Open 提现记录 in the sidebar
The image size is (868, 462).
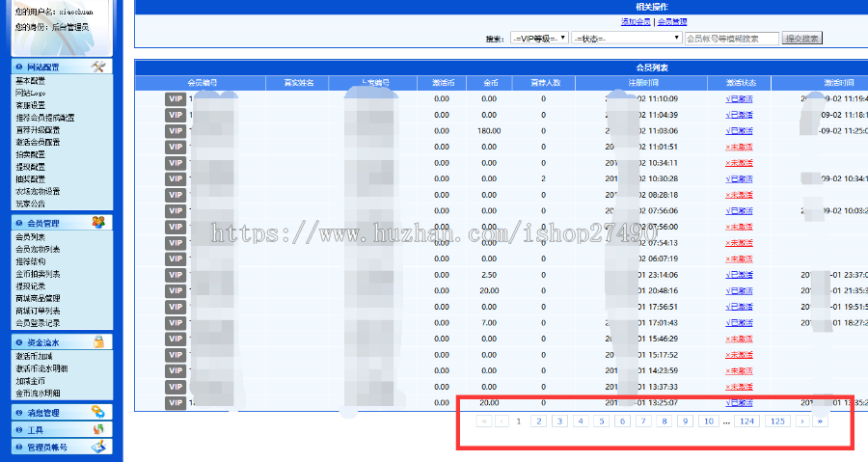coord(31,286)
